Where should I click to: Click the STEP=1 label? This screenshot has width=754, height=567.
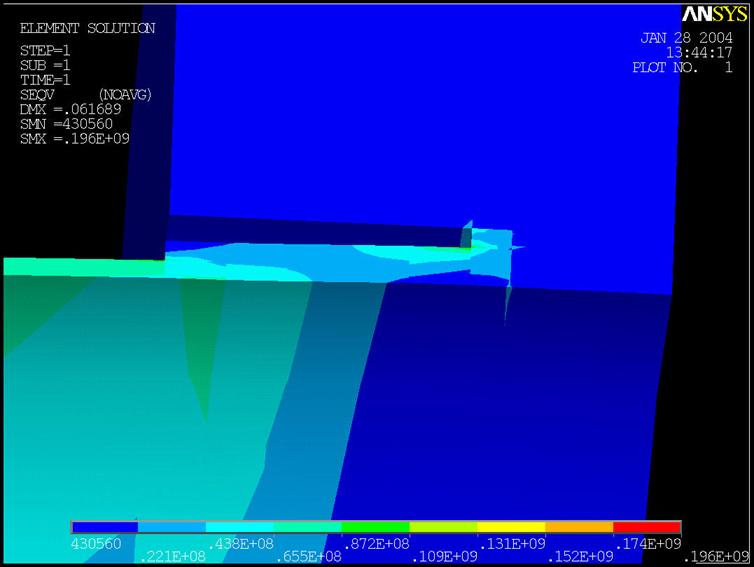coord(45,50)
